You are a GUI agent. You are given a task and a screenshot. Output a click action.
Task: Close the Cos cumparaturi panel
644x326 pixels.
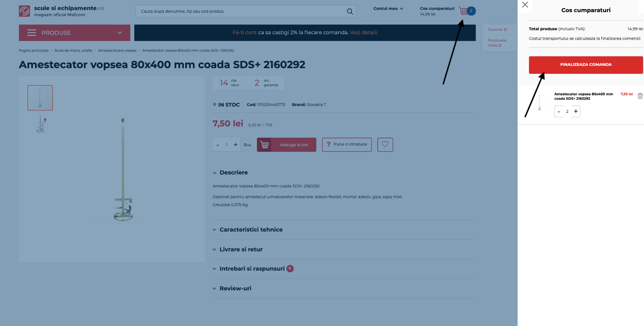click(525, 5)
